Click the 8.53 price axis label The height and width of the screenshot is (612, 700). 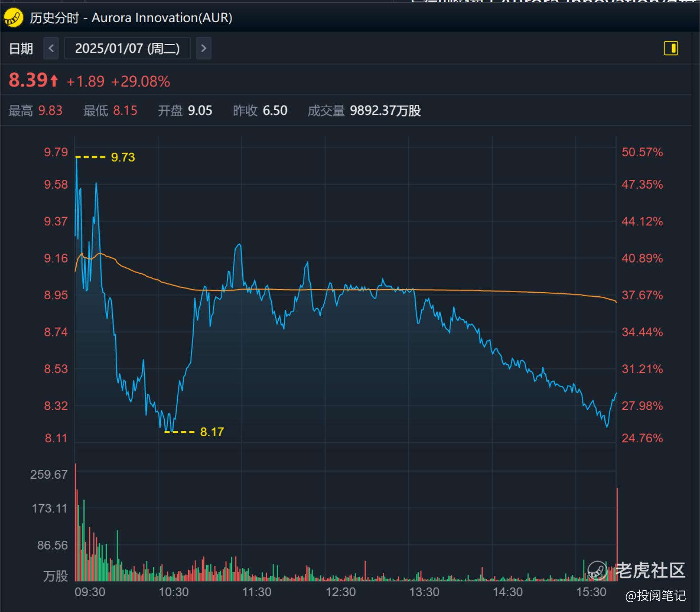tap(56, 369)
